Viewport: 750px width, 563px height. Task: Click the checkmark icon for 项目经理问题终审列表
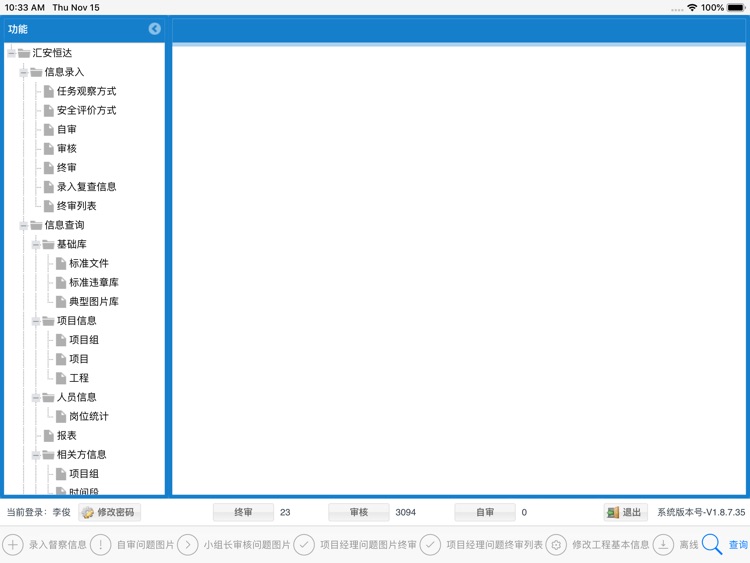(x=430, y=545)
